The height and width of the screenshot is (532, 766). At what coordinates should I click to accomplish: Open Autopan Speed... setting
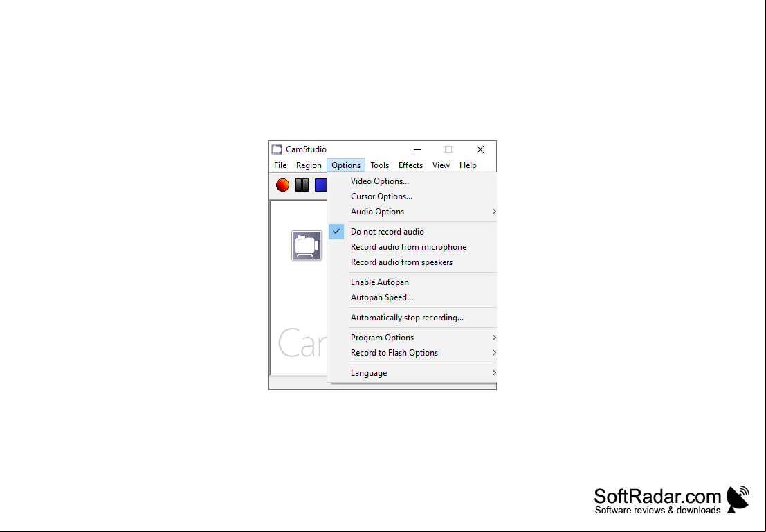click(412, 297)
